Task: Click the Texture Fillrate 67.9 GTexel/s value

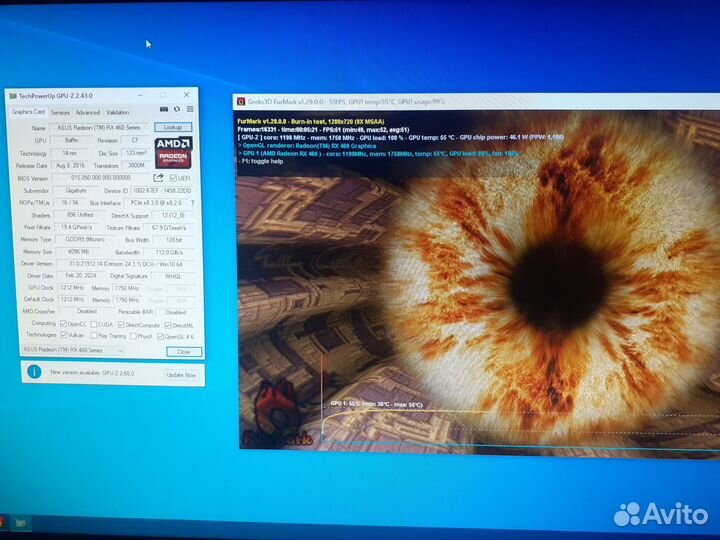Action: point(169,227)
